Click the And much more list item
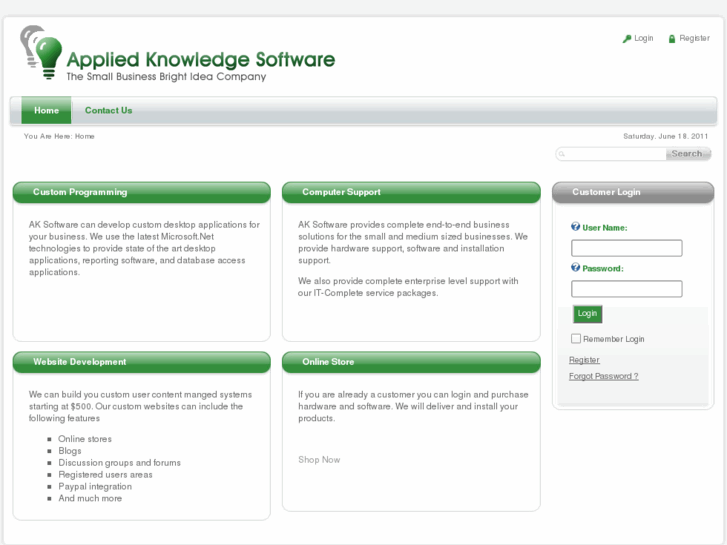The width and height of the screenshot is (727, 545). pos(90,498)
